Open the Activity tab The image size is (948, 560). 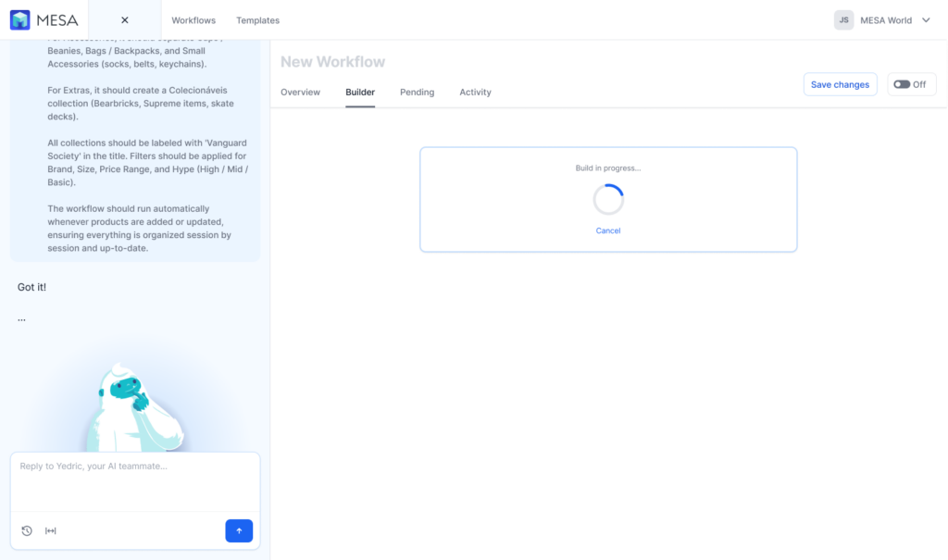[x=475, y=92]
